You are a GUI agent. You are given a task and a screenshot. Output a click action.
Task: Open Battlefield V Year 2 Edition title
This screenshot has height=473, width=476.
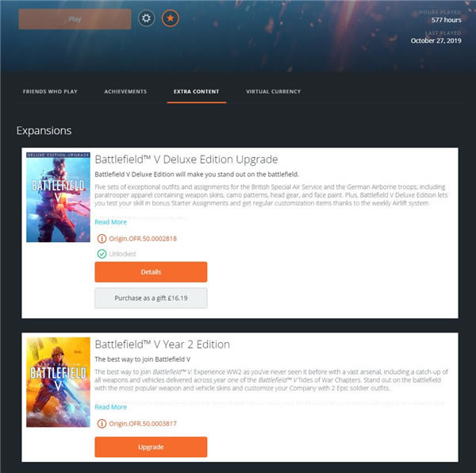163,344
